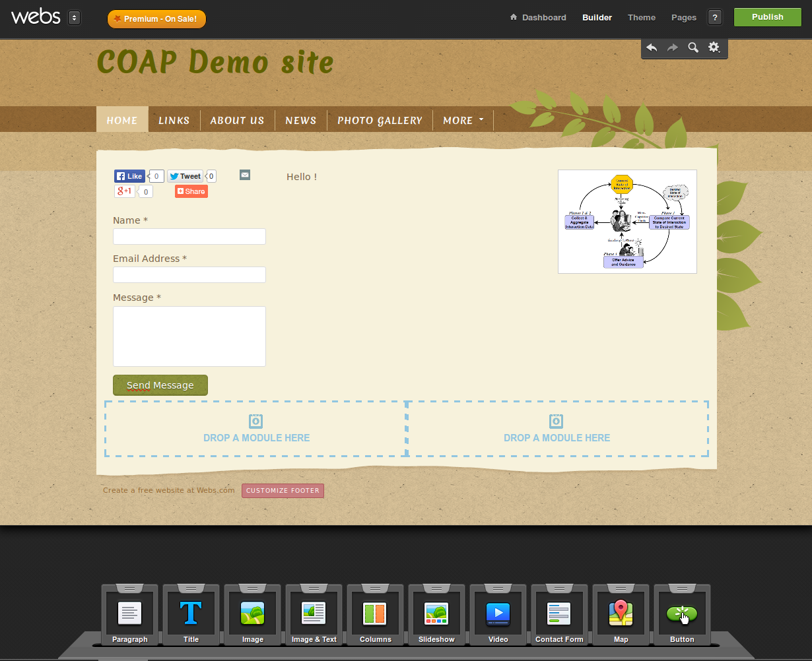
Task: Click the Slideshow module icon
Action: point(436,614)
